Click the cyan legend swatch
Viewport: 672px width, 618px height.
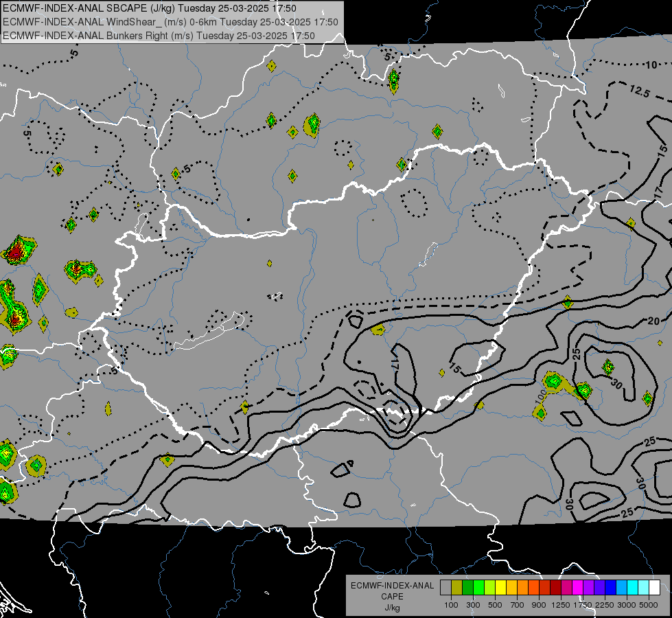pos(633,588)
